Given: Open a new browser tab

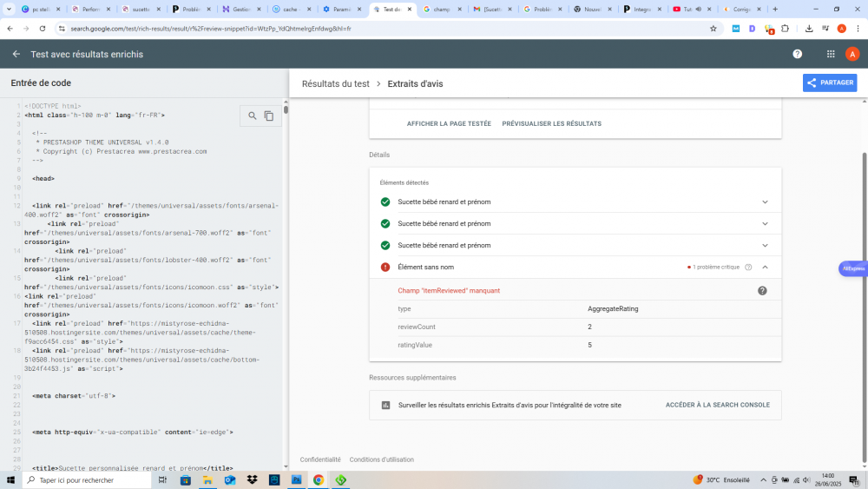Looking at the screenshot, I should click(x=775, y=10).
